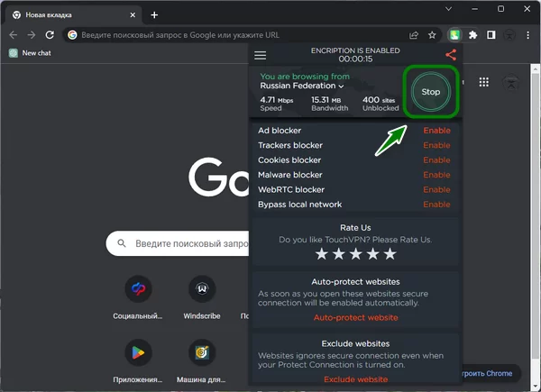Click the TouchVPN extension icon in toolbar
The height and width of the screenshot is (392, 541).
click(455, 35)
